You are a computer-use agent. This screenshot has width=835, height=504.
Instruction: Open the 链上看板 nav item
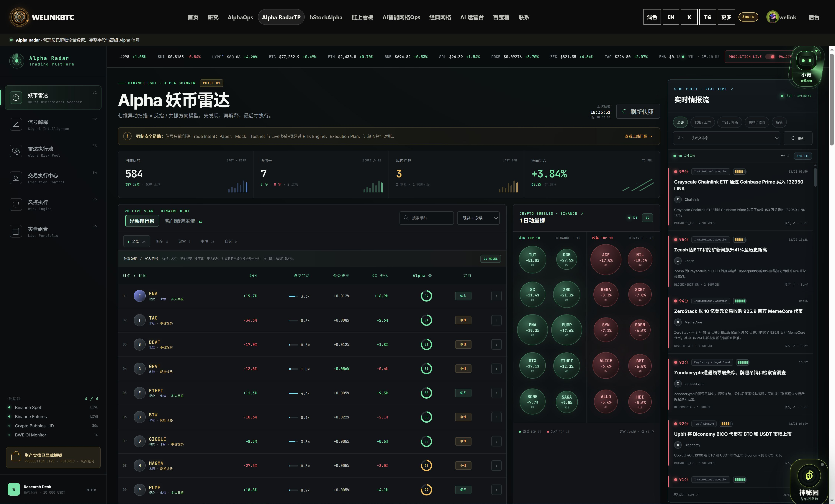[362, 17]
